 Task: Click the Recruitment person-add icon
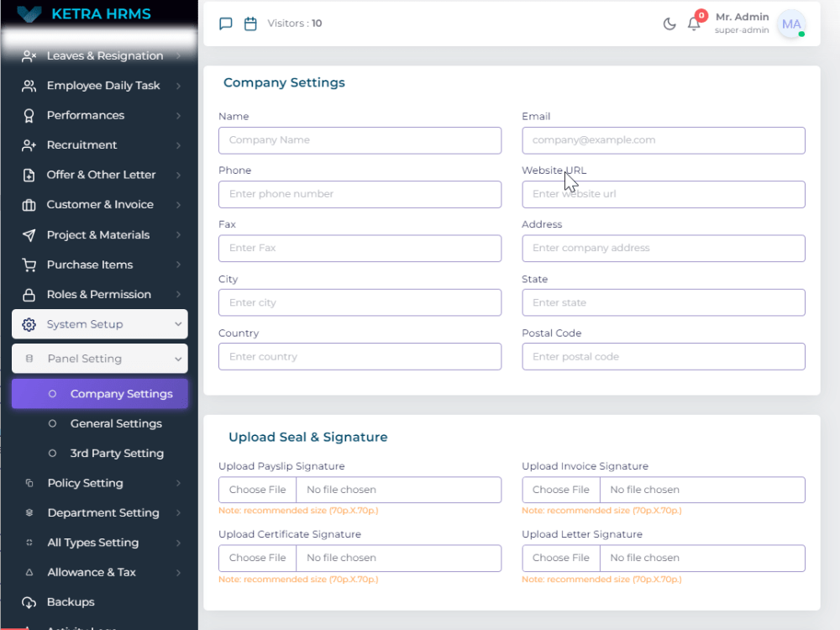tap(26, 144)
